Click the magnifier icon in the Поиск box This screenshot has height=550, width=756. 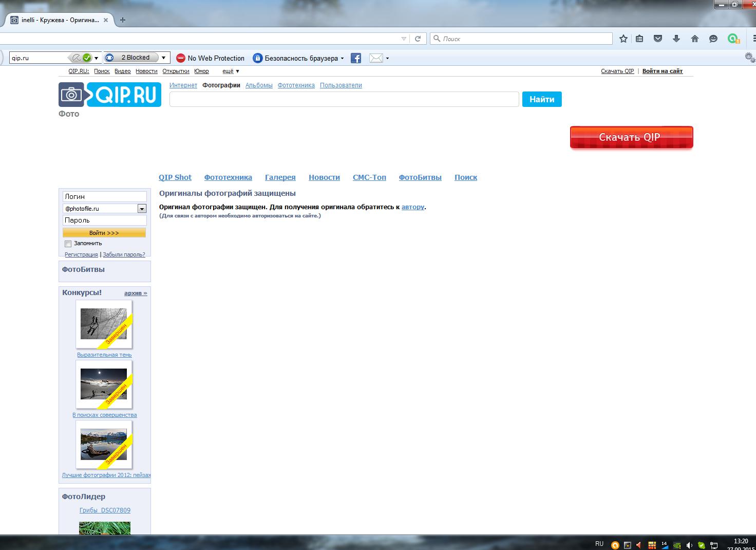437,39
